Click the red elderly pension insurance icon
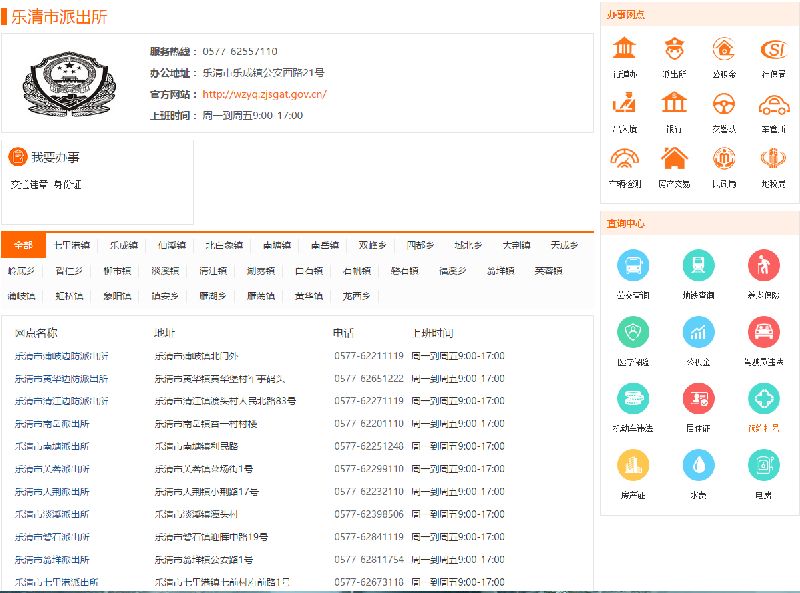800x593 pixels. (764, 266)
